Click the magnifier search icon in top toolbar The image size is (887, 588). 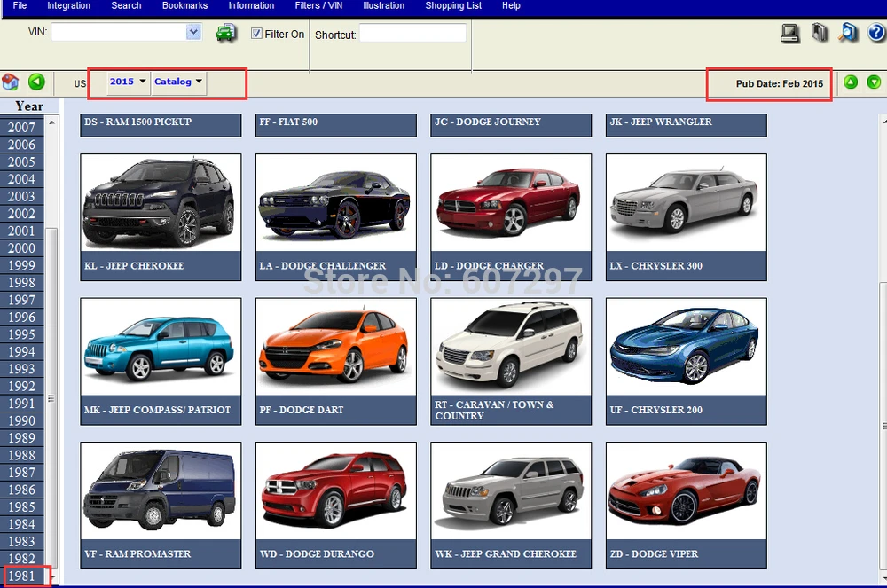(849, 34)
